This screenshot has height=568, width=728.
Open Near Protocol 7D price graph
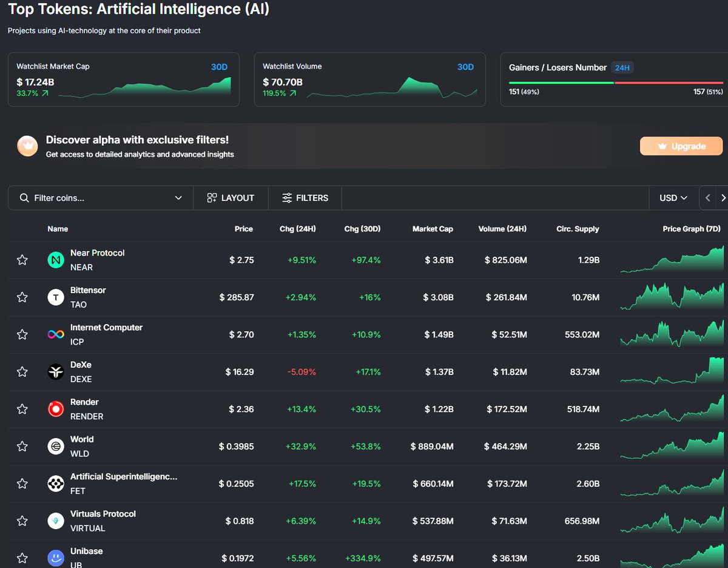click(672, 260)
